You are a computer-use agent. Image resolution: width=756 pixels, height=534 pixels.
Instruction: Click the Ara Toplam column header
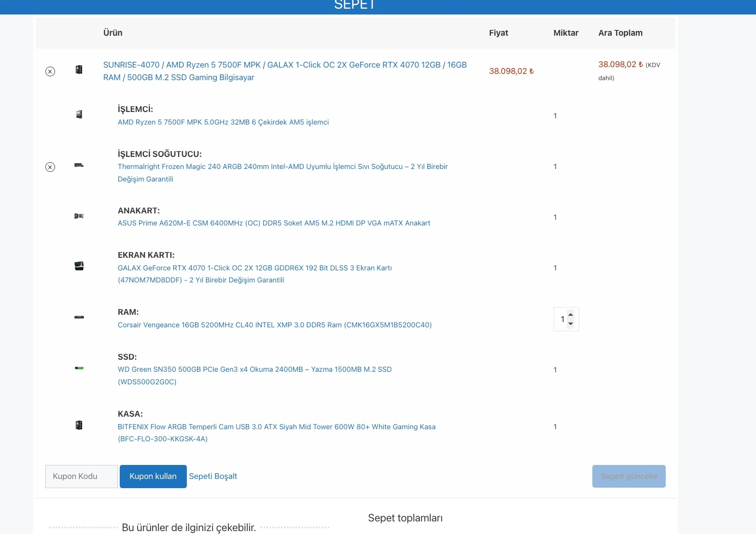(620, 33)
